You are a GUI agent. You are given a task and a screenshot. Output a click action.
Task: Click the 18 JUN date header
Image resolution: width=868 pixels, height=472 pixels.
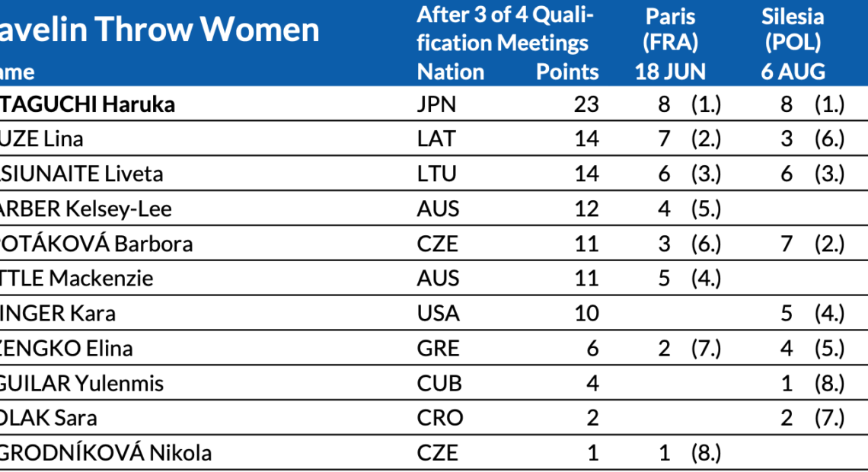pyautogui.click(x=670, y=72)
